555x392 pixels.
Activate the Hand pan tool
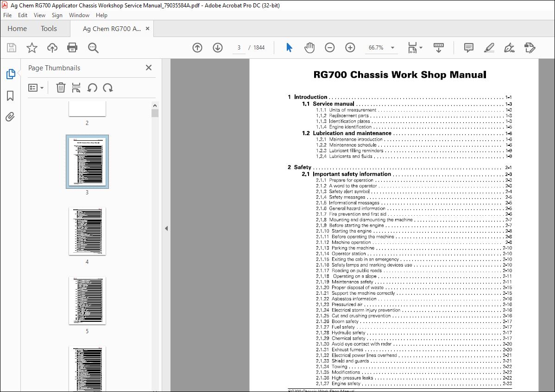click(x=309, y=48)
